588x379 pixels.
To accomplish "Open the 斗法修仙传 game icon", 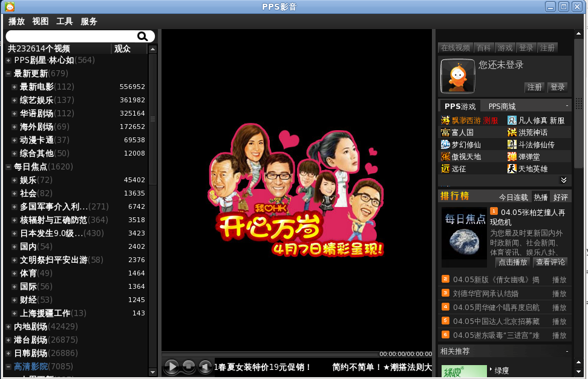I will click(512, 145).
